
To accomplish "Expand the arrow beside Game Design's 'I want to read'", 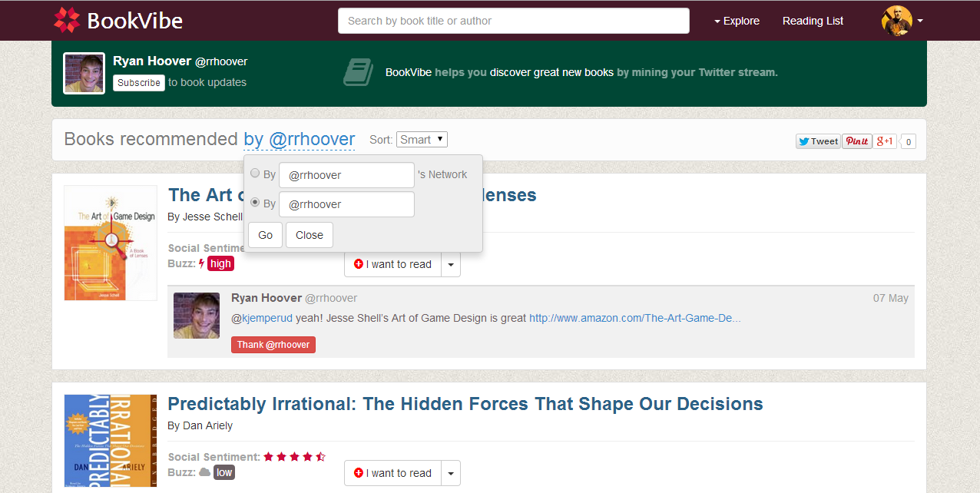I will tap(451, 264).
